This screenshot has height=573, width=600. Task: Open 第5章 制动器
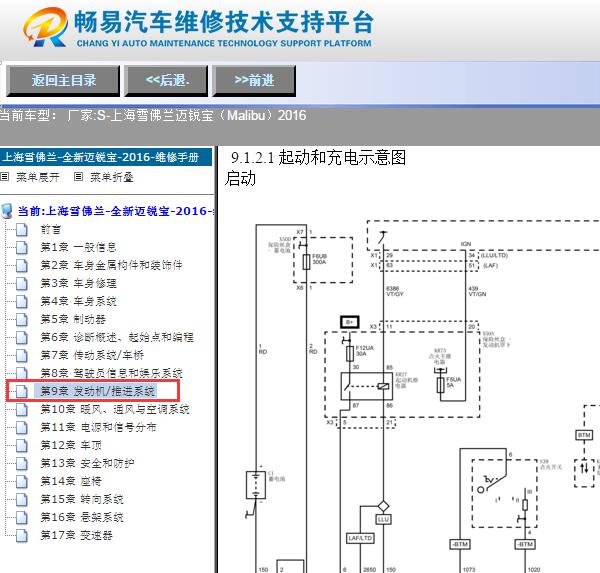73,319
